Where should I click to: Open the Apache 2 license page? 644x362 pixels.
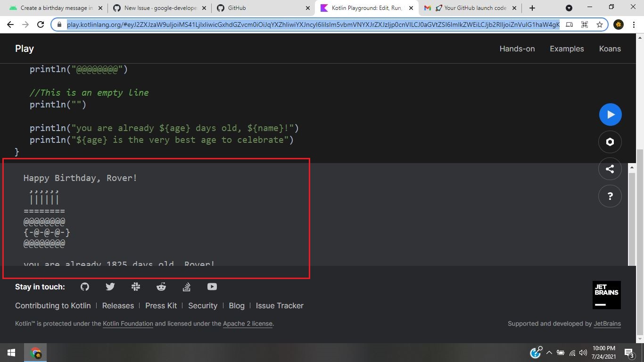pos(248,323)
